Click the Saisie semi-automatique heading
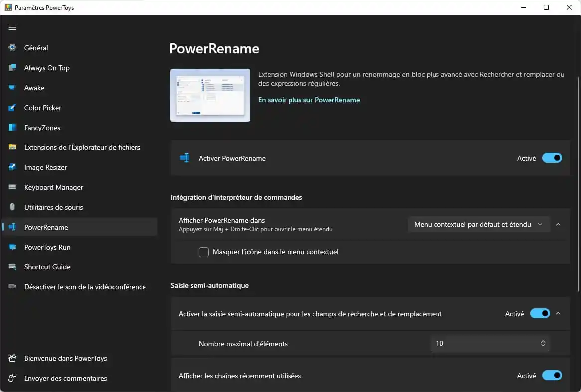 pyautogui.click(x=210, y=285)
